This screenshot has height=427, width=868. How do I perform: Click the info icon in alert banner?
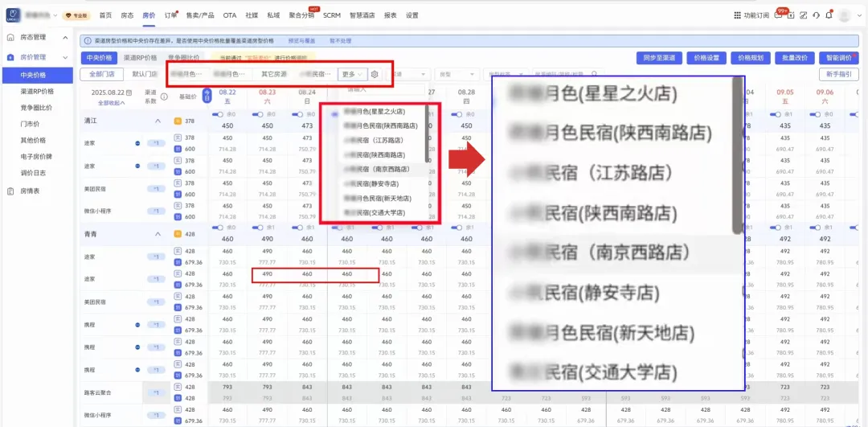tap(88, 41)
